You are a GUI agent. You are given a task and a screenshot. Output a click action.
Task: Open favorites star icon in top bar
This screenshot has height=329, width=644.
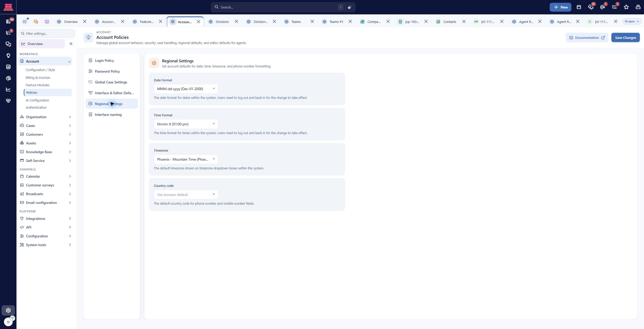(x=626, y=7)
